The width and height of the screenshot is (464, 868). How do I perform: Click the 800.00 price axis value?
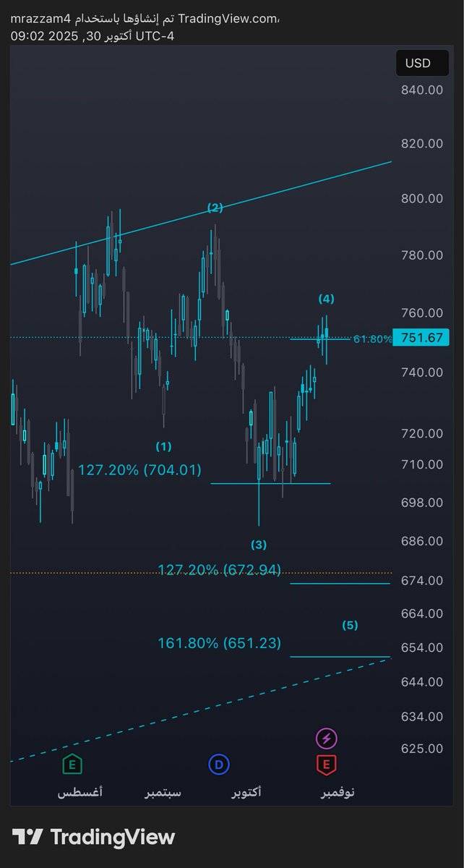421,198
